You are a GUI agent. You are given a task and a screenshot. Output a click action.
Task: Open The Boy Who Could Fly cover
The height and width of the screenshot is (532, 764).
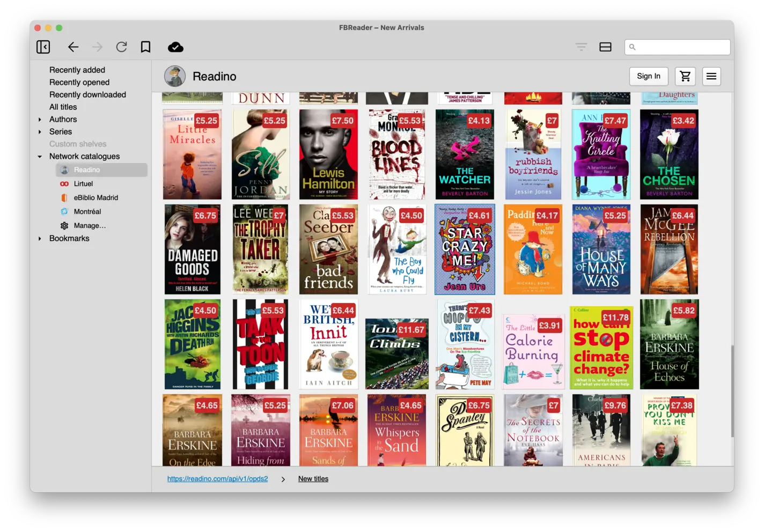pyautogui.click(x=397, y=249)
